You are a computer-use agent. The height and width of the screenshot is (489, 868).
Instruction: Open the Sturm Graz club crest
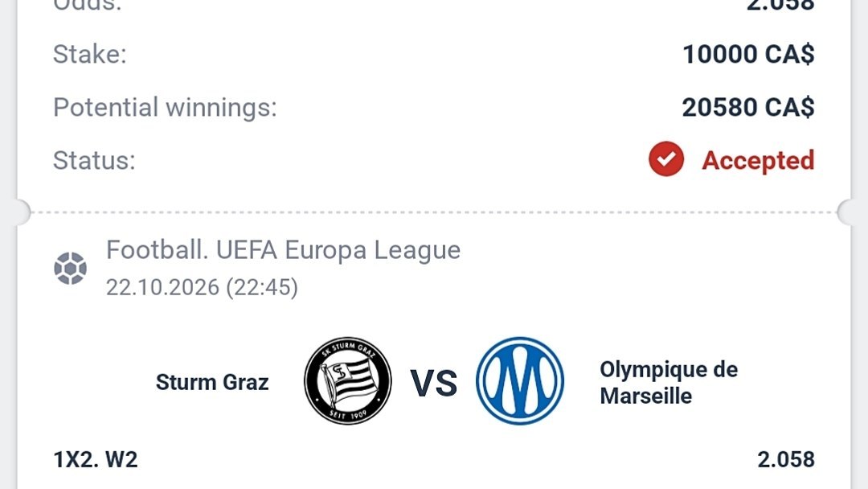(x=348, y=381)
